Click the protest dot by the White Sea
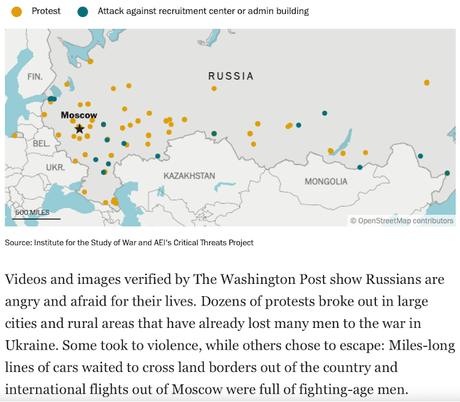The height and width of the screenshot is (402, 460). click(90, 61)
